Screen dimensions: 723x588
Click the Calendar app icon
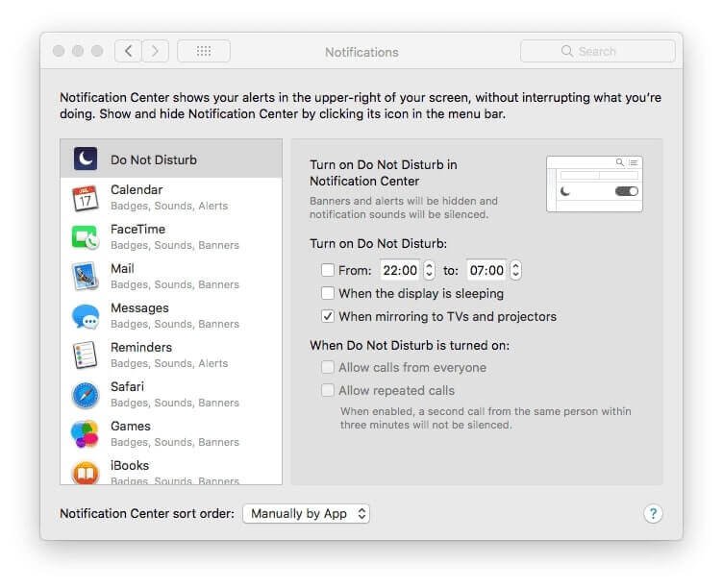pyautogui.click(x=86, y=198)
